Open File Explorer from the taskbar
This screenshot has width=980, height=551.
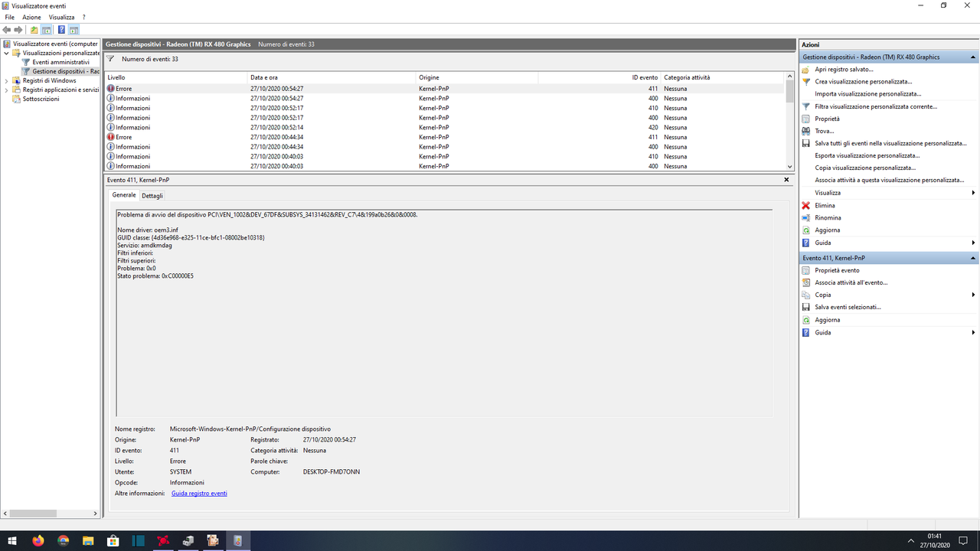pos(88,540)
